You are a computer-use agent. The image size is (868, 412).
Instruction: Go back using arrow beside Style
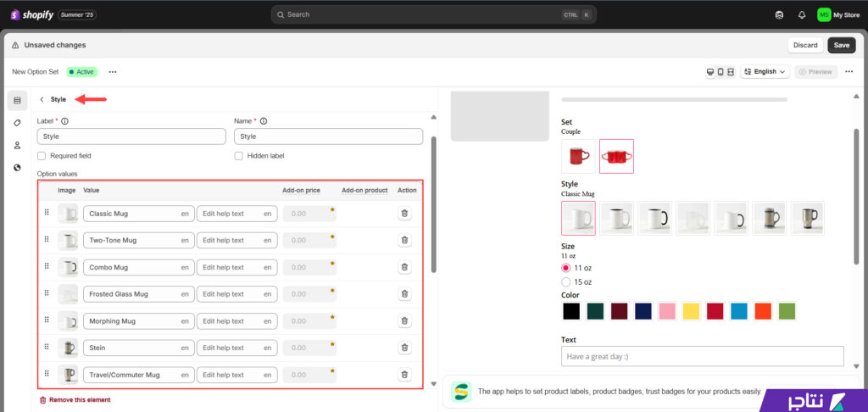(x=42, y=100)
